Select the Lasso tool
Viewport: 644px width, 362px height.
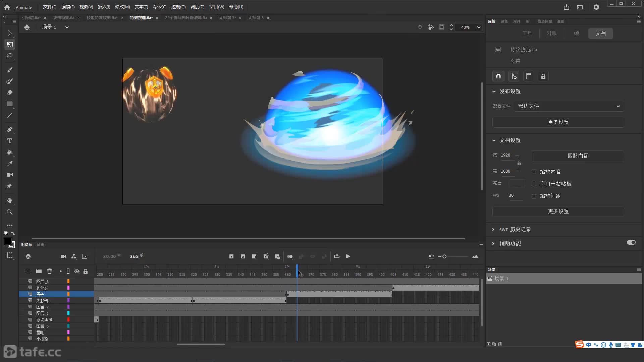[9, 56]
